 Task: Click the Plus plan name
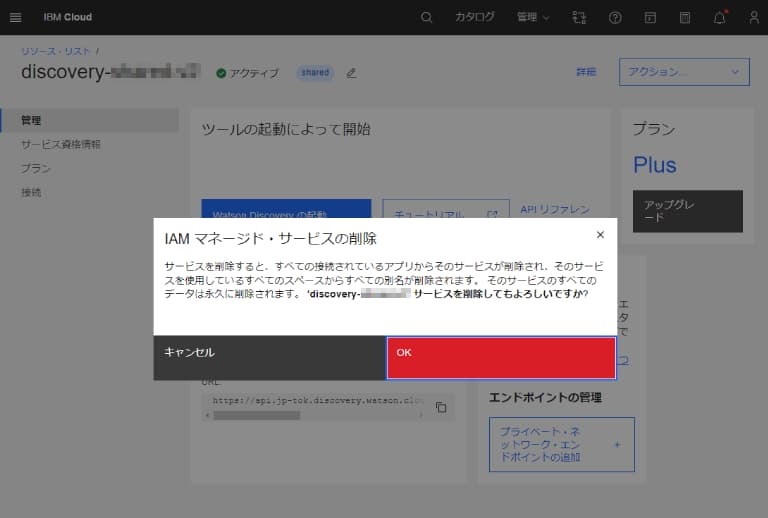654,165
